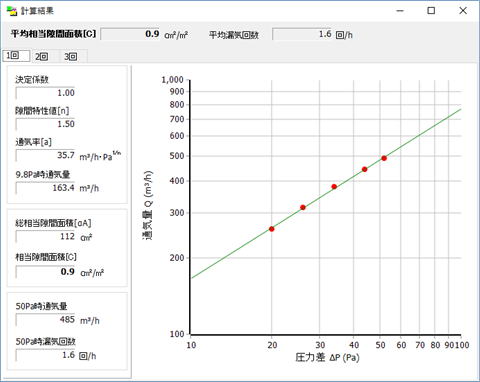480x382 pixels.
Task: Click the 平均相当隙間面積[C] field at the top
Action: click(130, 34)
